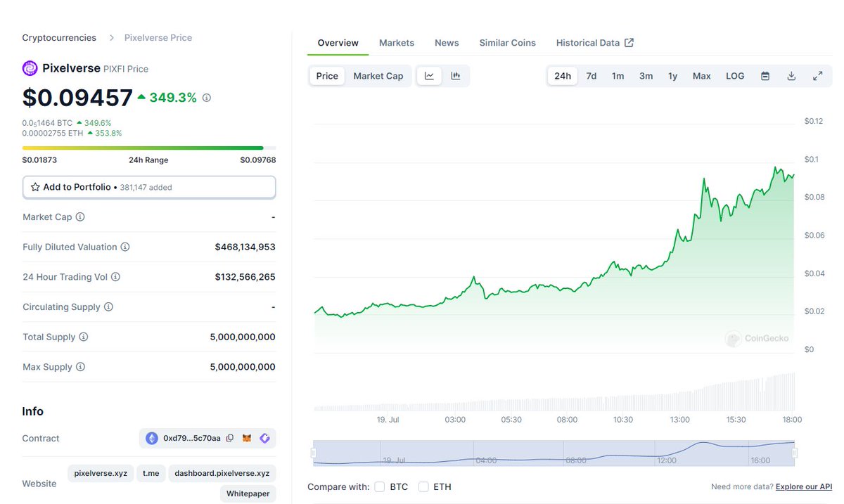Image resolution: width=844 pixels, height=504 pixels.
Task: Select the 1y time range
Action: [672, 76]
